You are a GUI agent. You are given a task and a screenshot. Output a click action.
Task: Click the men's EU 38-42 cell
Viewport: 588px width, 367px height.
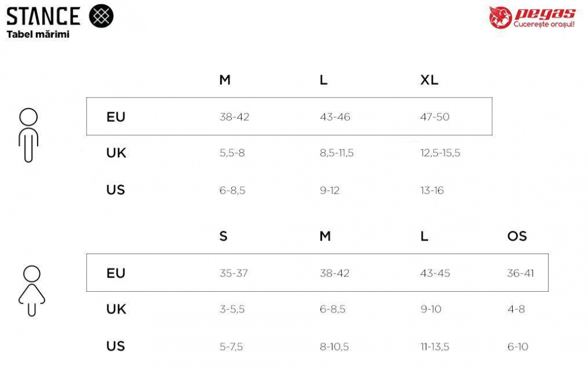click(x=234, y=117)
